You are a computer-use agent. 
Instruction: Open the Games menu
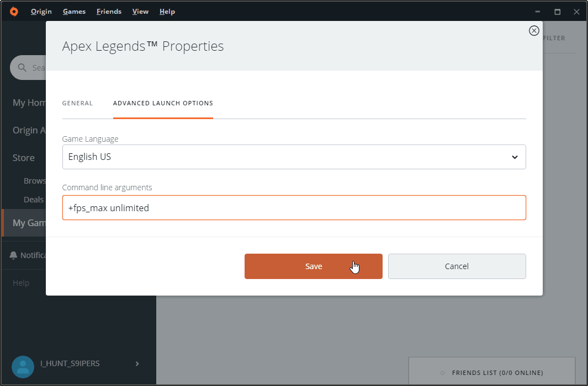point(74,12)
